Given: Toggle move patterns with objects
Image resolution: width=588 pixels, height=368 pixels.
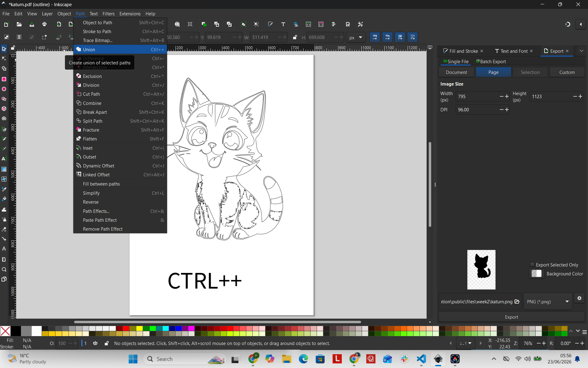Looking at the screenshot, I should coord(413,37).
